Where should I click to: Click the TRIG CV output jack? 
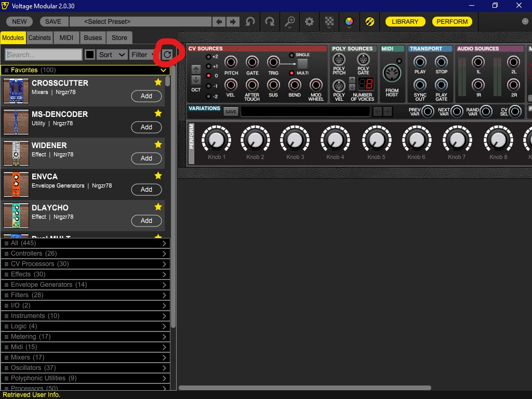point(273,62)
